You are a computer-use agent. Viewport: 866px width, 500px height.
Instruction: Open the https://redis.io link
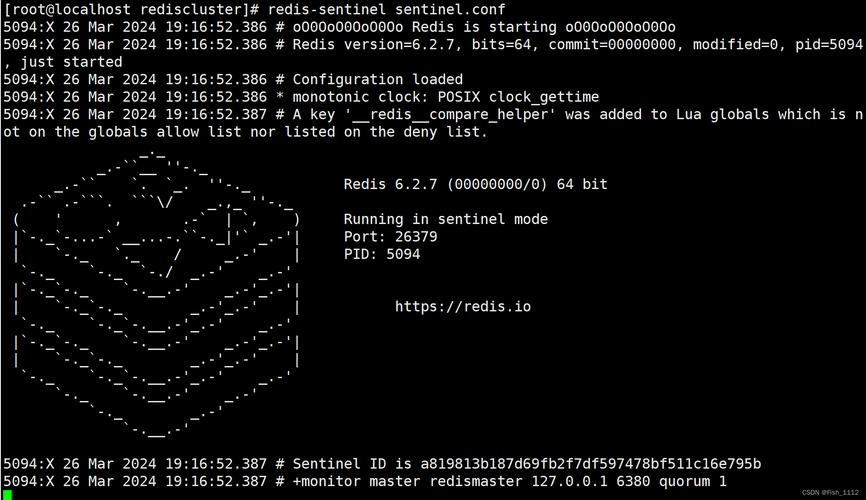(x=463, y=306)
